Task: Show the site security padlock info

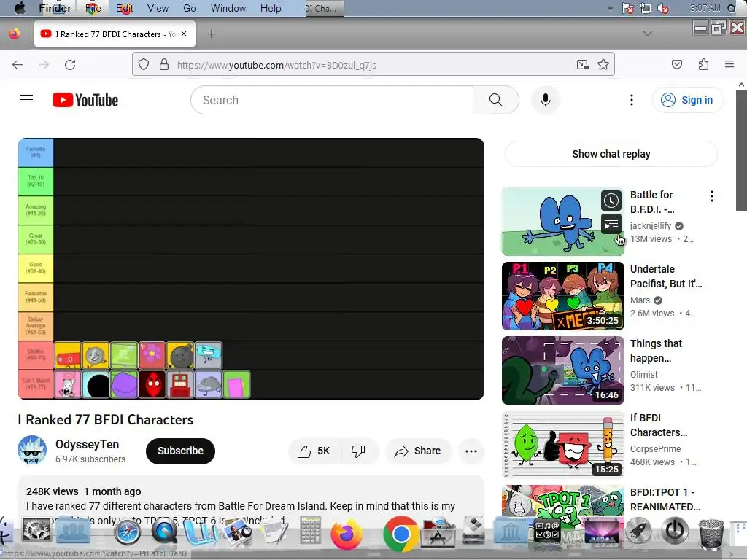Action: (164, 64)
